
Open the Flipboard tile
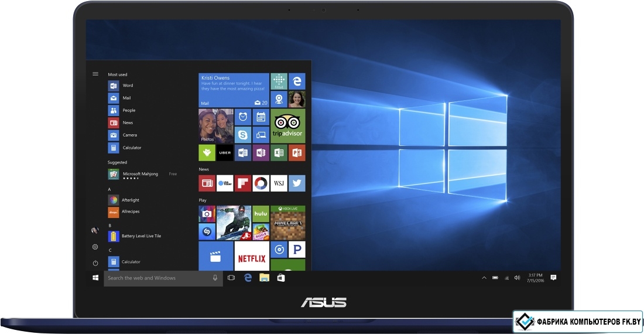tap(243, 183)
